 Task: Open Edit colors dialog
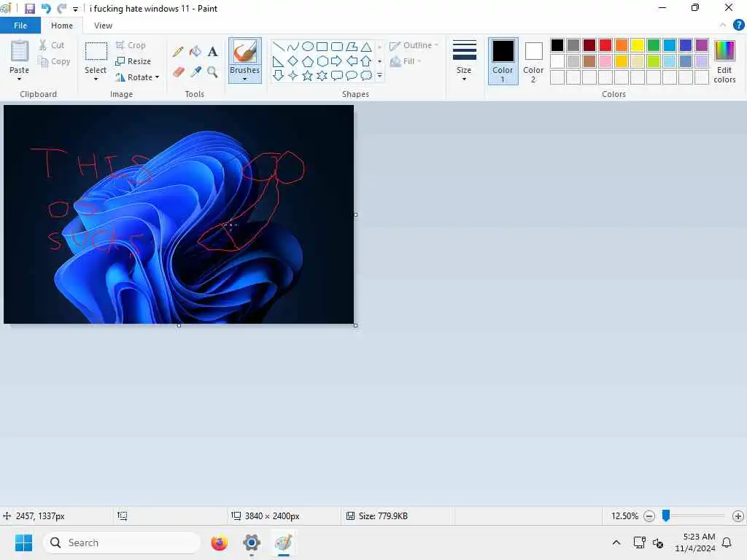[724, 62]
